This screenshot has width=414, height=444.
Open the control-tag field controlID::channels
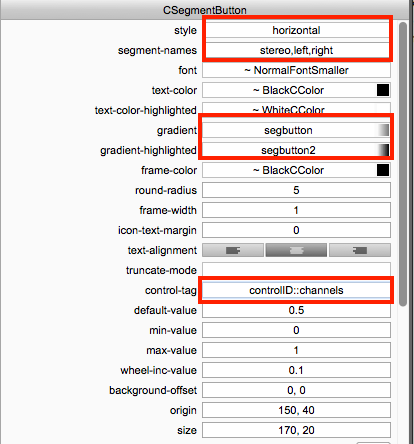pyautogui.click(x=296, y=290)
